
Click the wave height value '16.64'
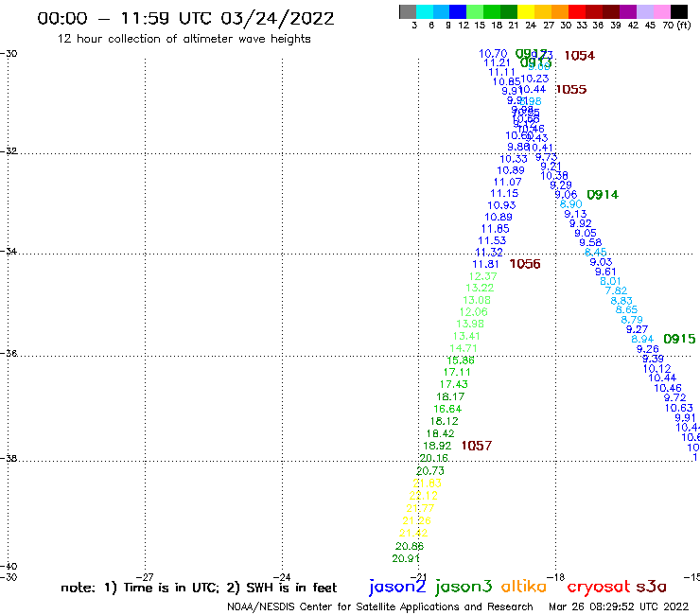tap(447, 409)
